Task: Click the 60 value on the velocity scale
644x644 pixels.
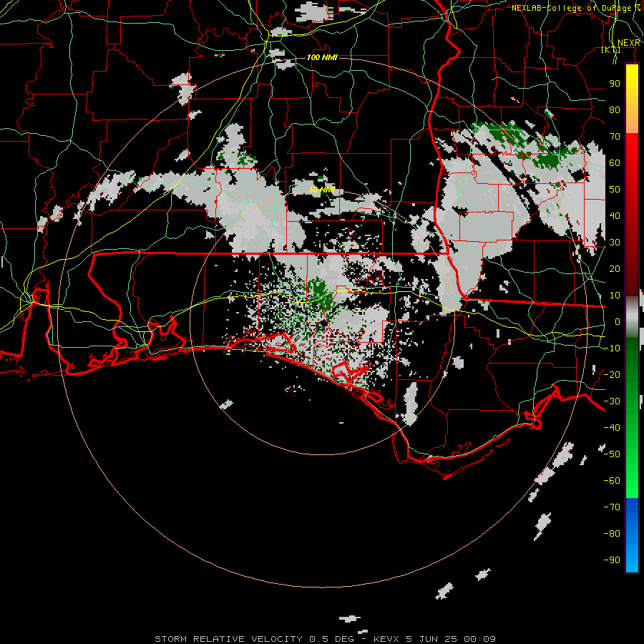Action: 615,163
